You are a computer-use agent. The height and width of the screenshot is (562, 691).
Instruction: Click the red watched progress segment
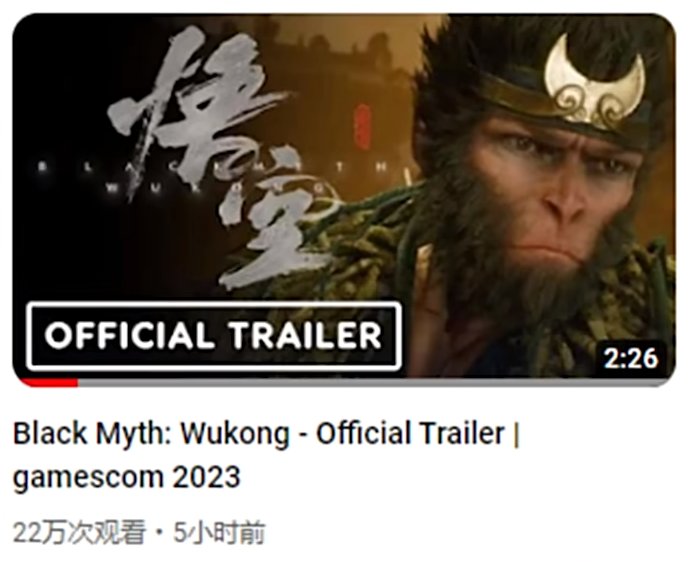click(x=49, y=382)
